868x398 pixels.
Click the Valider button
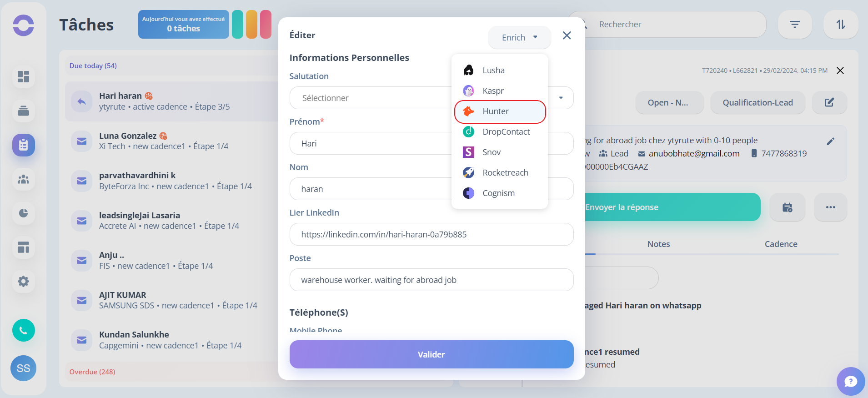[431, 354]
